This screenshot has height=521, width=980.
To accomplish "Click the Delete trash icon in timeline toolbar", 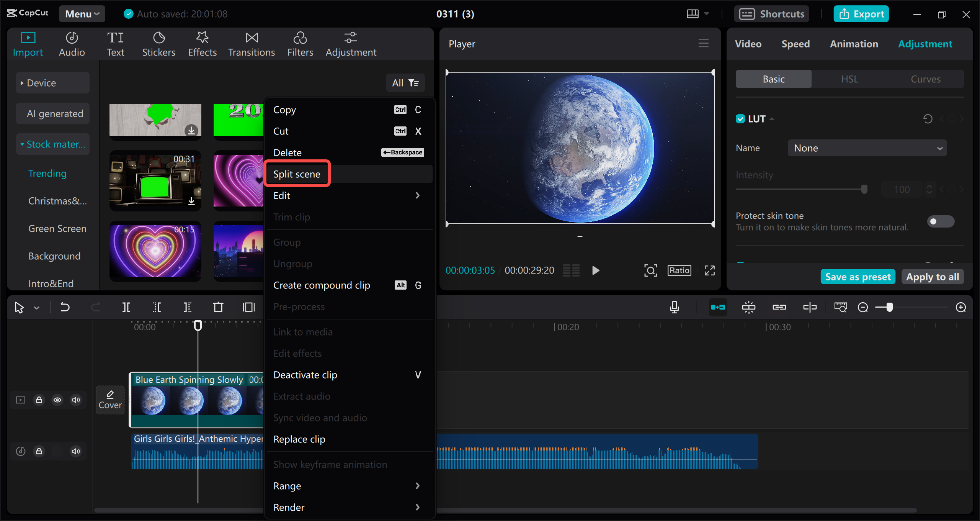I will (x=218, y=307).
